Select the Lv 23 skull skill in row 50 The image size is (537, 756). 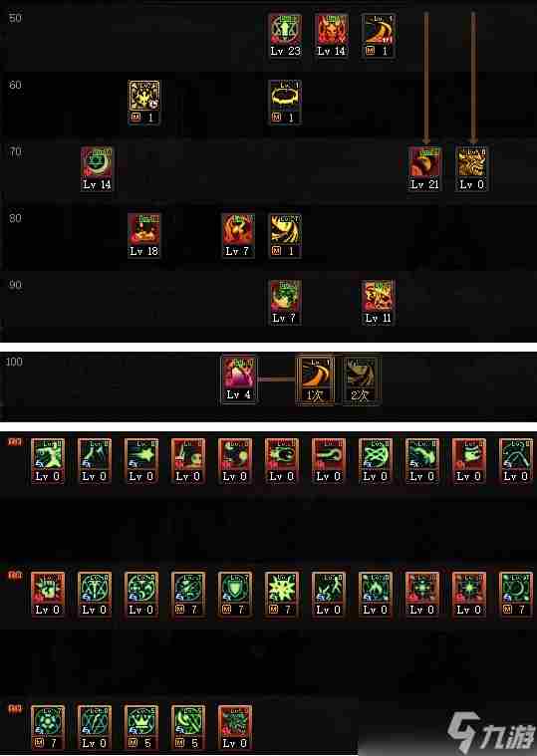point(285,36)
